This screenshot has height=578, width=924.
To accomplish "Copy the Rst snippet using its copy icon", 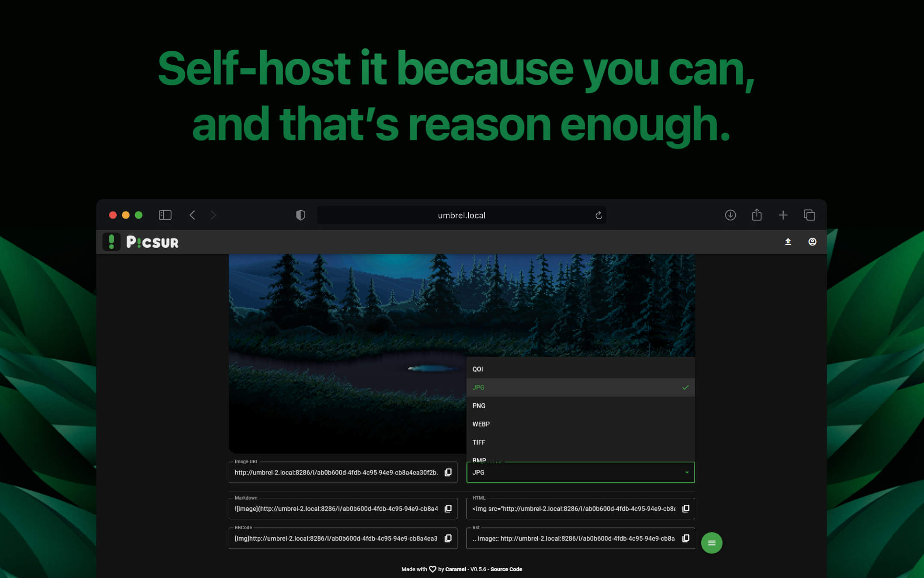I will point(686,538).
